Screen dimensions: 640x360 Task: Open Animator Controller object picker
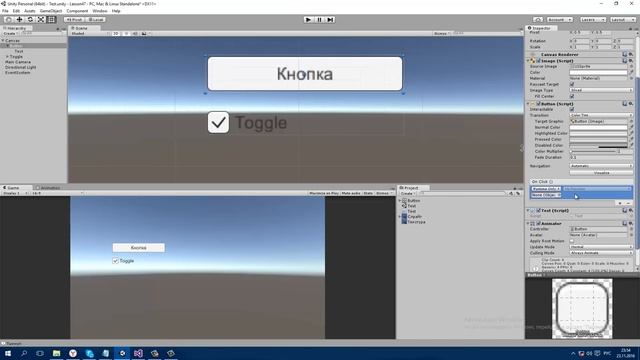pyautogui.click(x=631, y=229)
